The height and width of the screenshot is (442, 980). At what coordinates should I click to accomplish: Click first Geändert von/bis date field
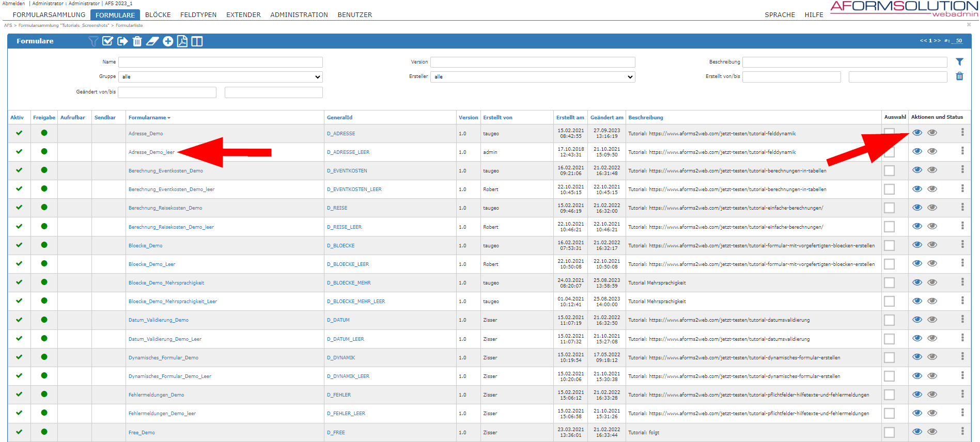[167, 92]
